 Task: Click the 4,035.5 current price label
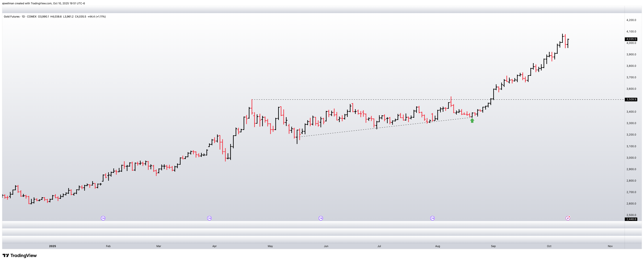631,39
